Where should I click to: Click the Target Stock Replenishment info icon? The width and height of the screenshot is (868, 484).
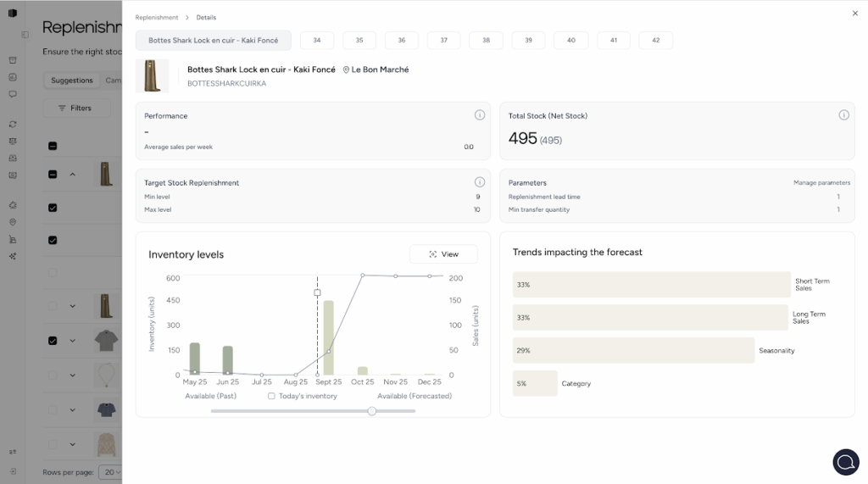point(479,182)
